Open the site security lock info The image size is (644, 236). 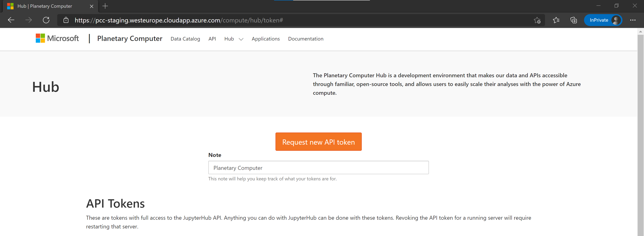coord(66,20)
